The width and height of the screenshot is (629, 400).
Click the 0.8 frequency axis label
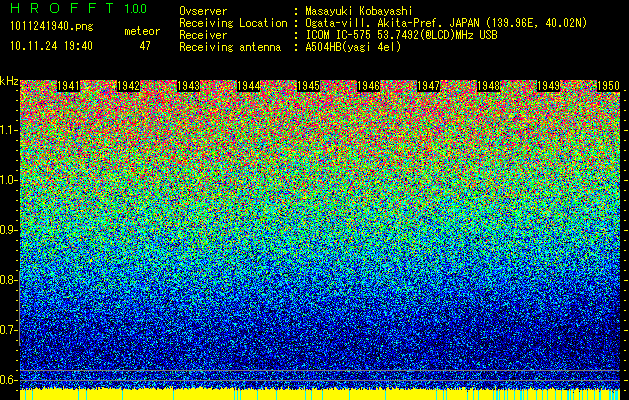(x=9, y=280)
